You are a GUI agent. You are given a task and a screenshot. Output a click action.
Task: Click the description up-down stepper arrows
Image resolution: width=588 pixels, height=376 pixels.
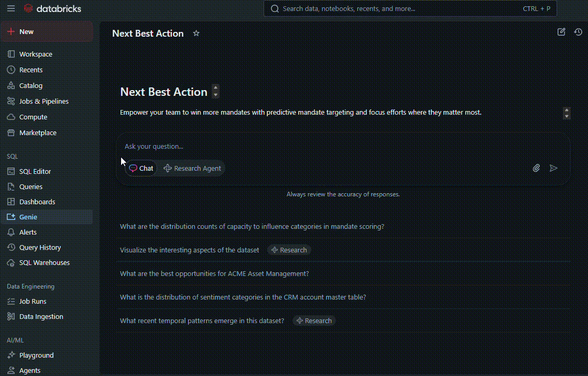tap(567, 113)
